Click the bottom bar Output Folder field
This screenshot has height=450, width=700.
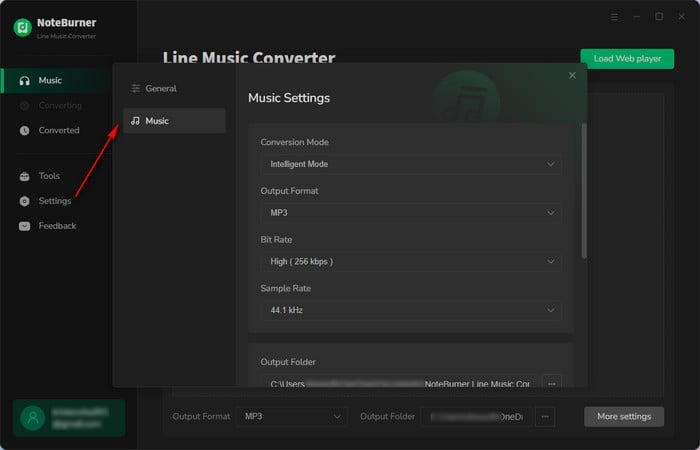click(476, 417)
